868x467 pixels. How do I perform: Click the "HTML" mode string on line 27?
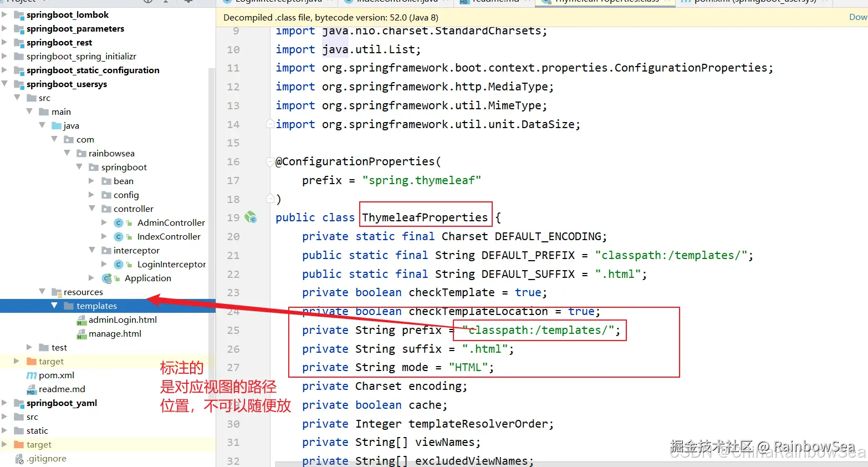[x=468, y=367]
